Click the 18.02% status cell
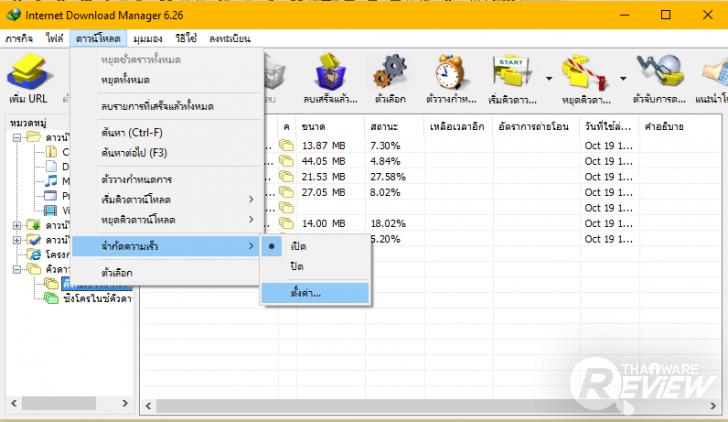This screenshot has width=728, height=422. point(388,223)
